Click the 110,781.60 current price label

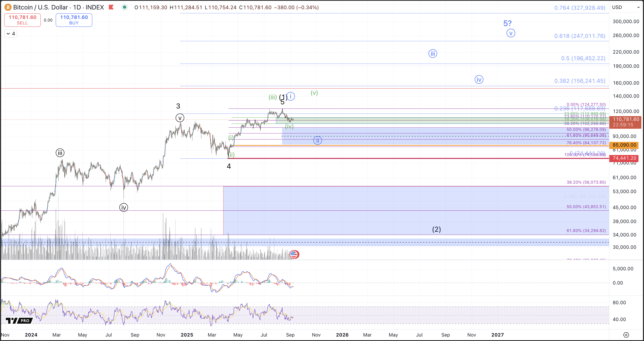click(625, 122)
